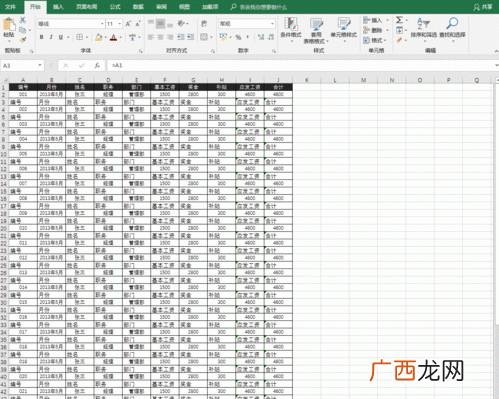The image size is (499, 399).
Task: Open Merge and Center dropdown arrow
Action: point(211,37)
